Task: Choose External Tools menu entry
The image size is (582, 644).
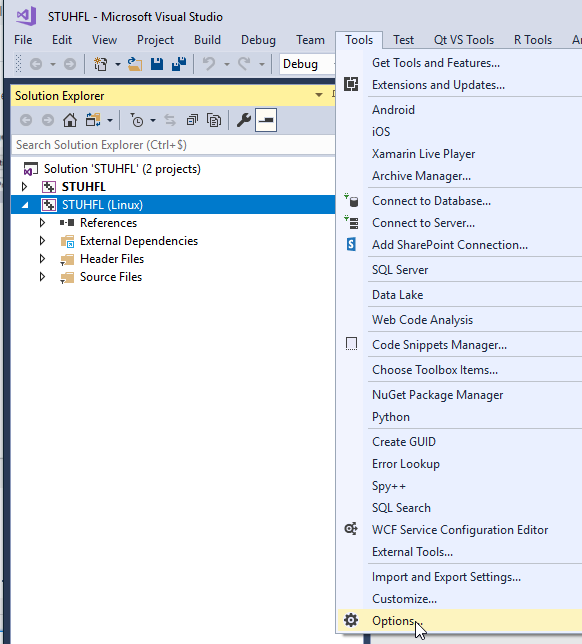Action: point(412,552)
